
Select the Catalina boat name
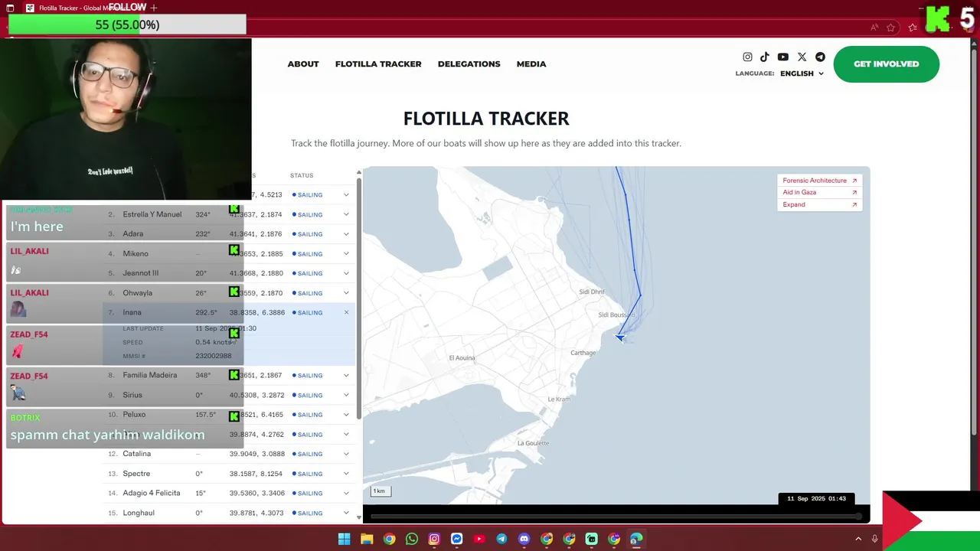(x=136, y=454)
